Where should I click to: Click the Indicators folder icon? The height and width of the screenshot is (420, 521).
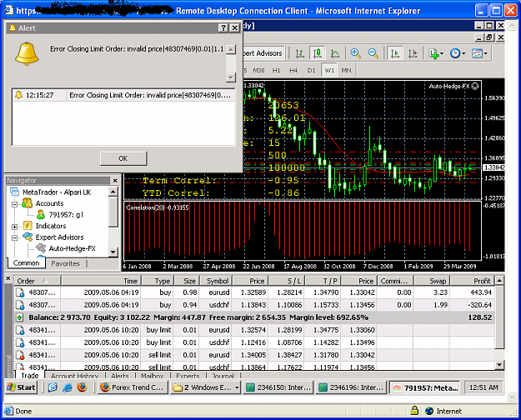pos(28,226)
